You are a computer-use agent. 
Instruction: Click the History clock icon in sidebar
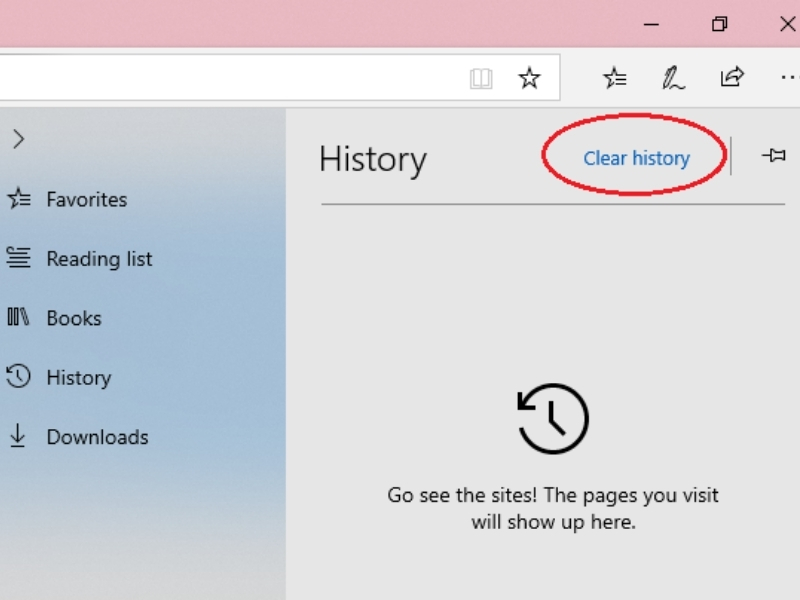[x=18, y=377]
